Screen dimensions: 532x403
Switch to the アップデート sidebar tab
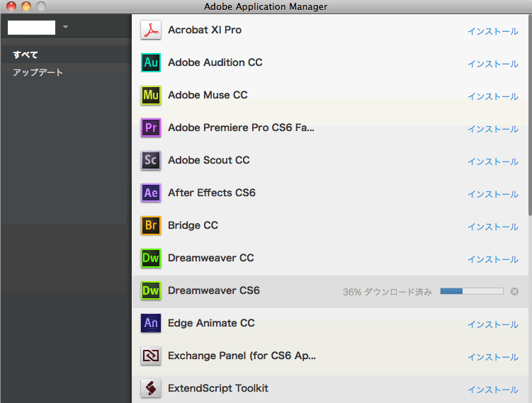pyautogui.click(x=38, y=72)
